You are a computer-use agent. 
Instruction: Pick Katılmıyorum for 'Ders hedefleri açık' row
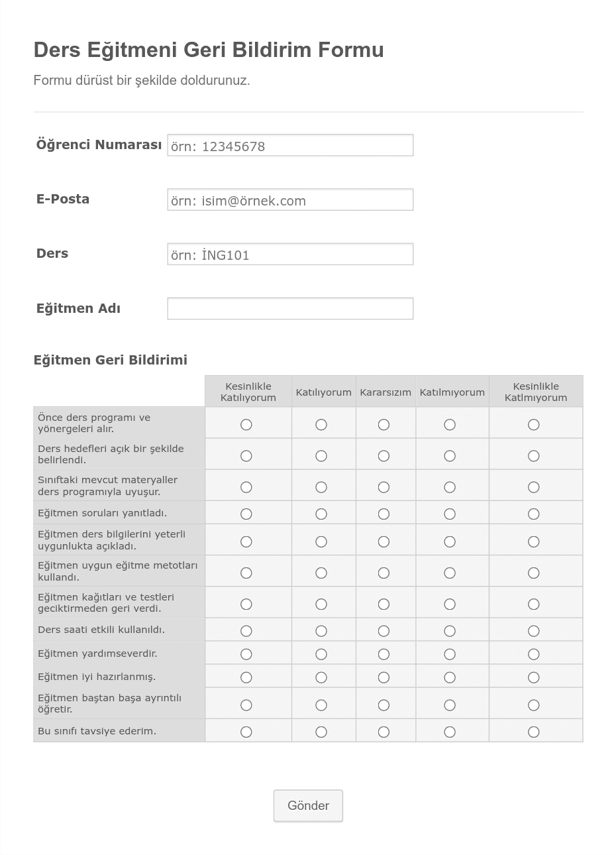[450, 455]
